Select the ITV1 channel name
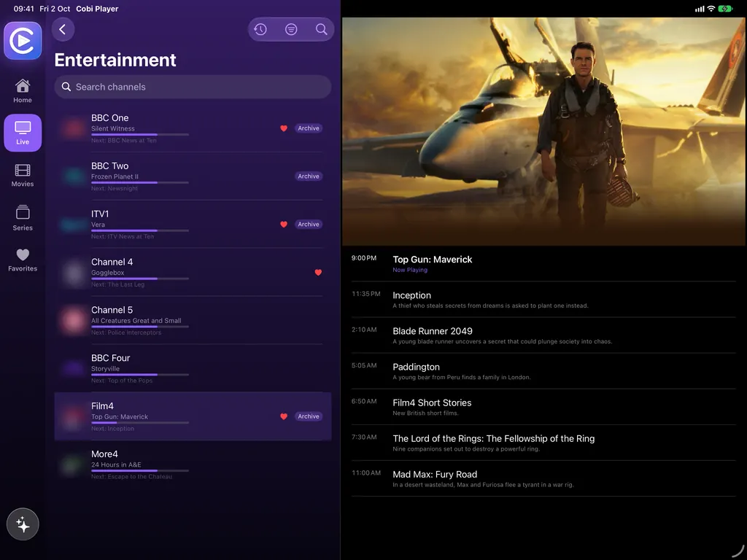 [100, 214]
